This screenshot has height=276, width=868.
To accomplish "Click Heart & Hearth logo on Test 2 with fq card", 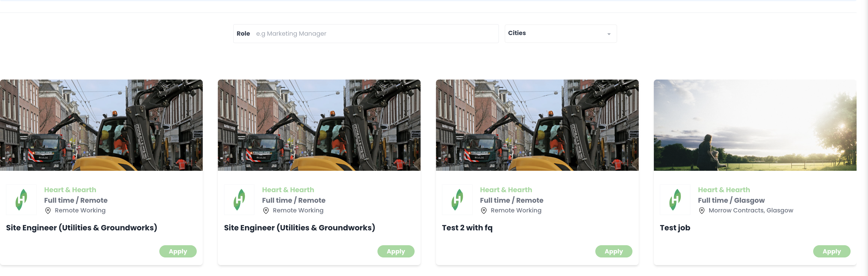I will [457, 200].
